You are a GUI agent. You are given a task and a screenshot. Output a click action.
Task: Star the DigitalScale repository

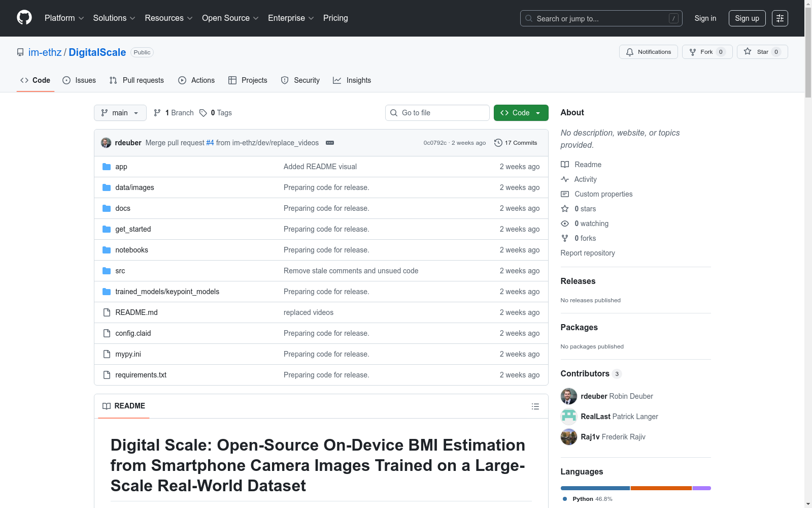tap(762, 52)
